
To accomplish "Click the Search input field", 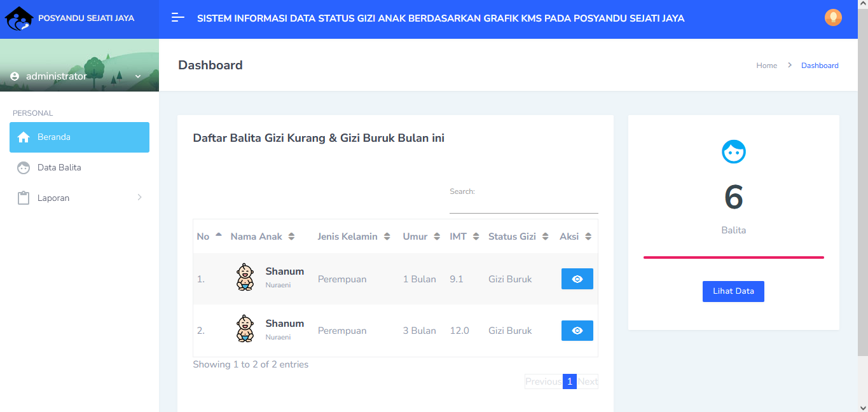I will pos(523,205).
